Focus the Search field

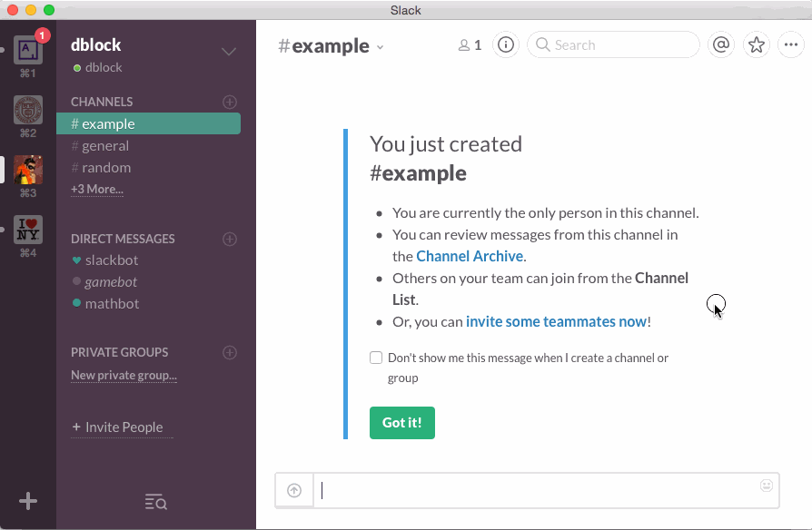(x=613, y=45)
